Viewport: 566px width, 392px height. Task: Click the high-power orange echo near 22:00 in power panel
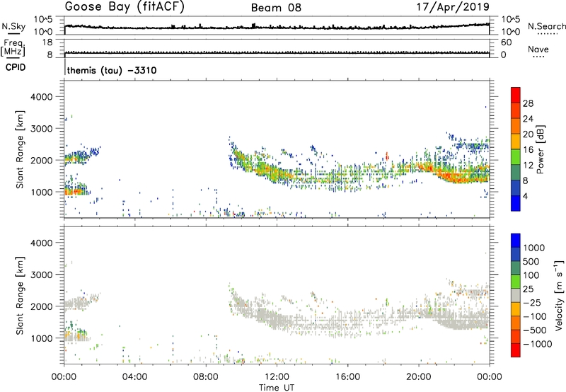pyautogui.click(x=456, y=177)
